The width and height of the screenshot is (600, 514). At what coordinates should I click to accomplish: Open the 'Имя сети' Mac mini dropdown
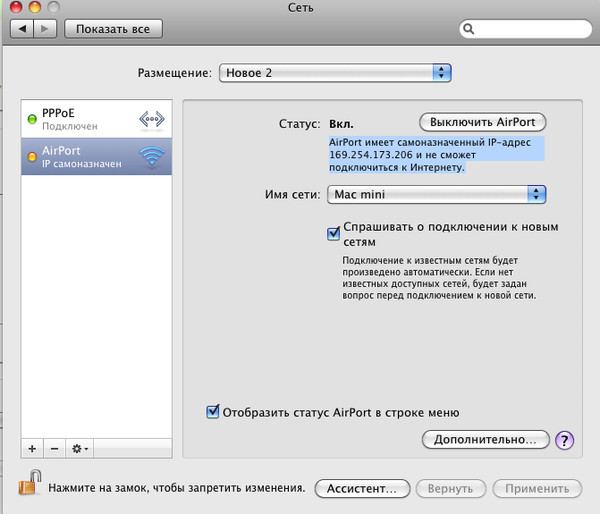click(436, 194)
